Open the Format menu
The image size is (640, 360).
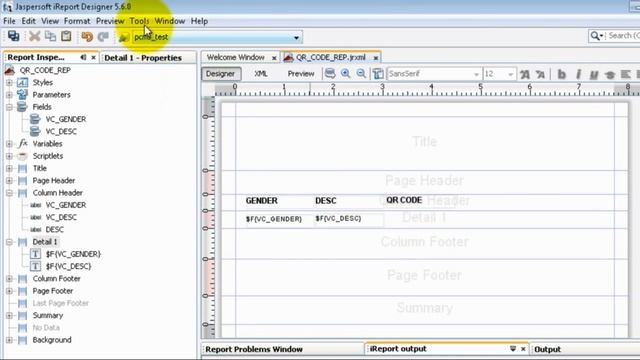pos(77,21)
